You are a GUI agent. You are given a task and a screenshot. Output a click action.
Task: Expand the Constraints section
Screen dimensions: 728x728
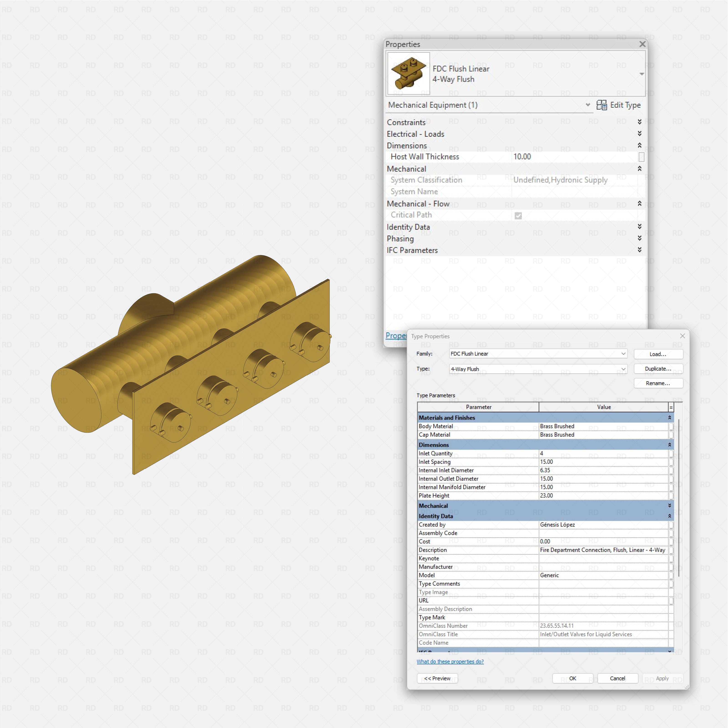(x=640, y=122)
